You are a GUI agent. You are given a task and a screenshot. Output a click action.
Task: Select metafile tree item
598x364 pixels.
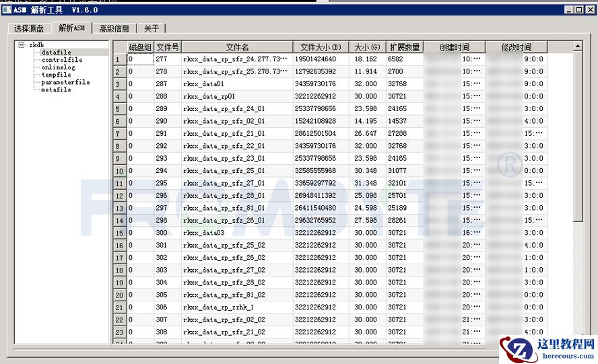56,89
